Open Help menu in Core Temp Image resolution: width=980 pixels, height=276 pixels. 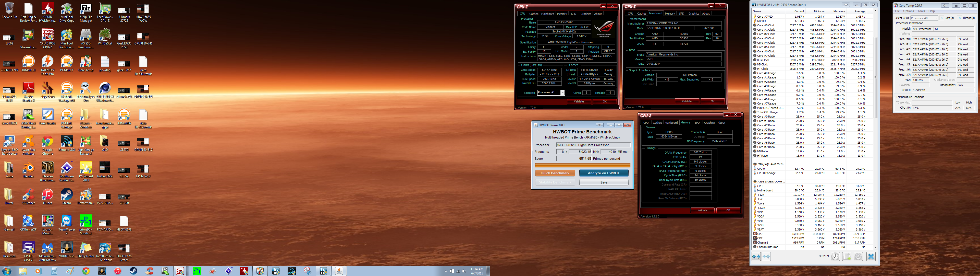pyautogui.click(x=931, y=11)
